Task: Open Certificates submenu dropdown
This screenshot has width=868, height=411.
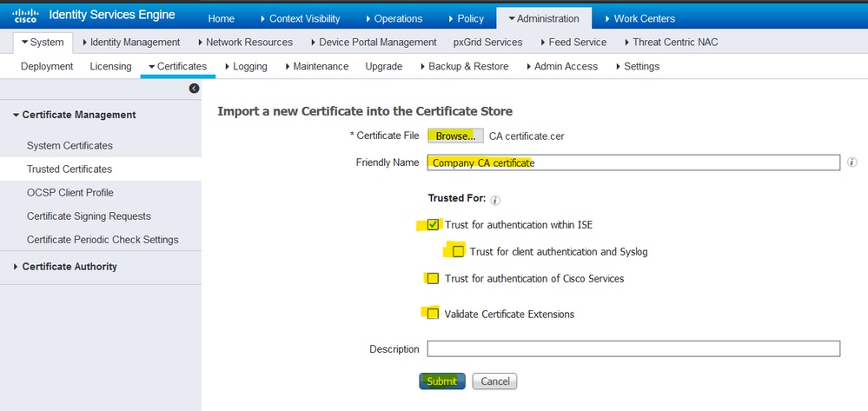Action: pyautogui.click(x=178, y=66)
